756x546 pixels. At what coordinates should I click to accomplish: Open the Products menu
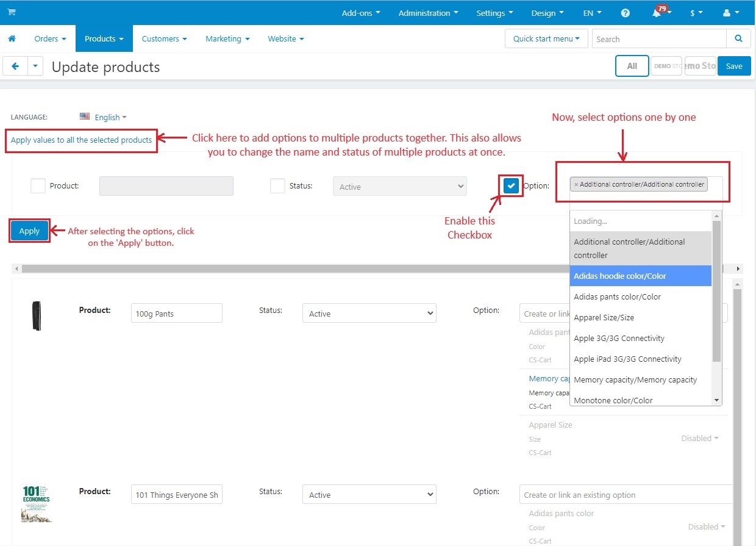point(104,38)
